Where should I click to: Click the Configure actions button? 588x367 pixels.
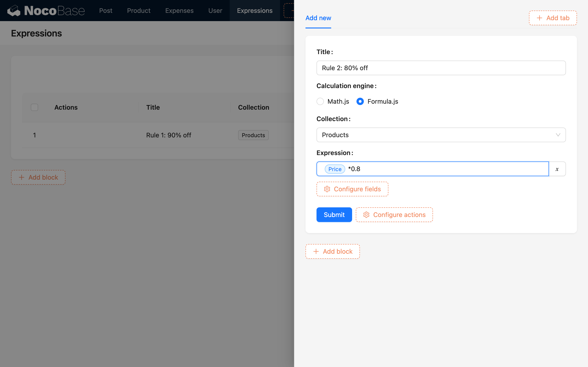pos(394,215)
